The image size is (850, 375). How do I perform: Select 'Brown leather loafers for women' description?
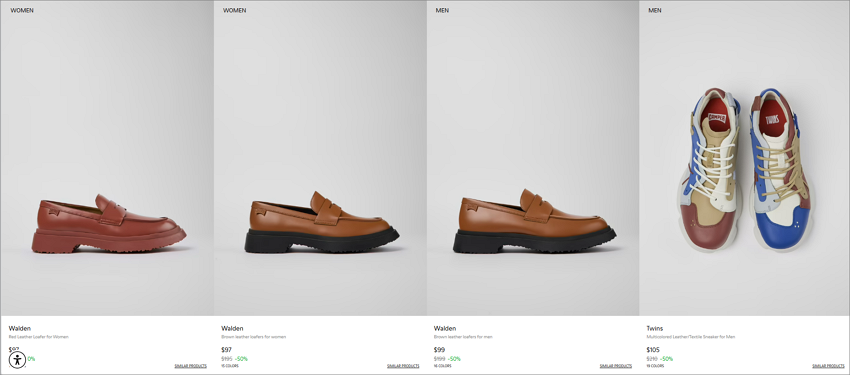[253, 337]
